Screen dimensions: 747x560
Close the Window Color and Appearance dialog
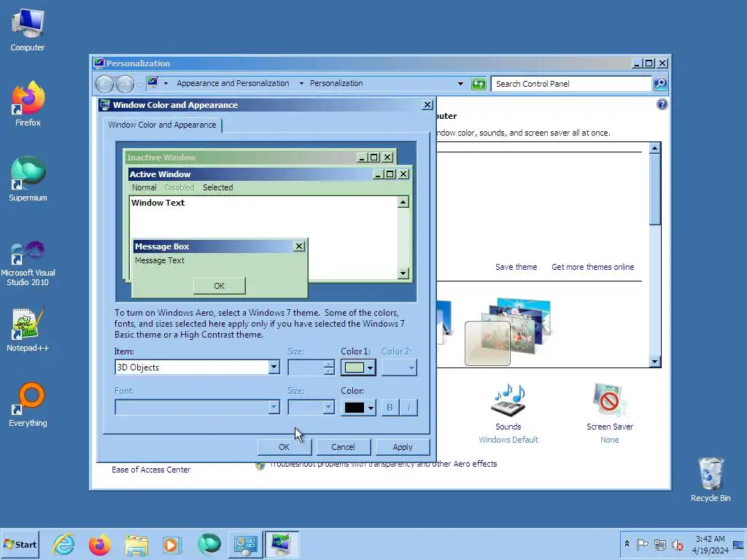coord(427,105)
